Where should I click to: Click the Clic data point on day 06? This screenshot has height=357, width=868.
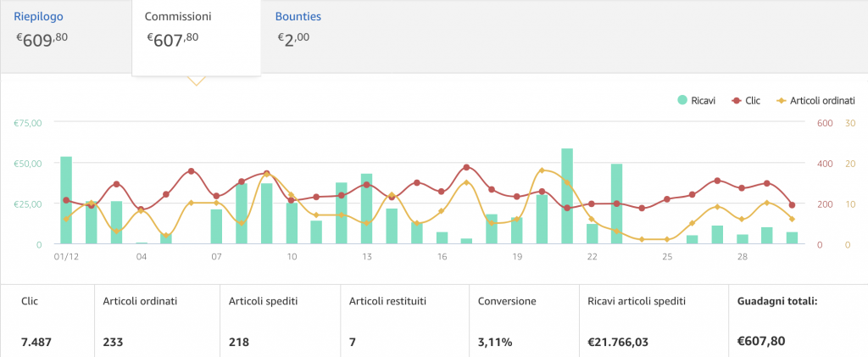pyautogui.click(x=191, y=171)
